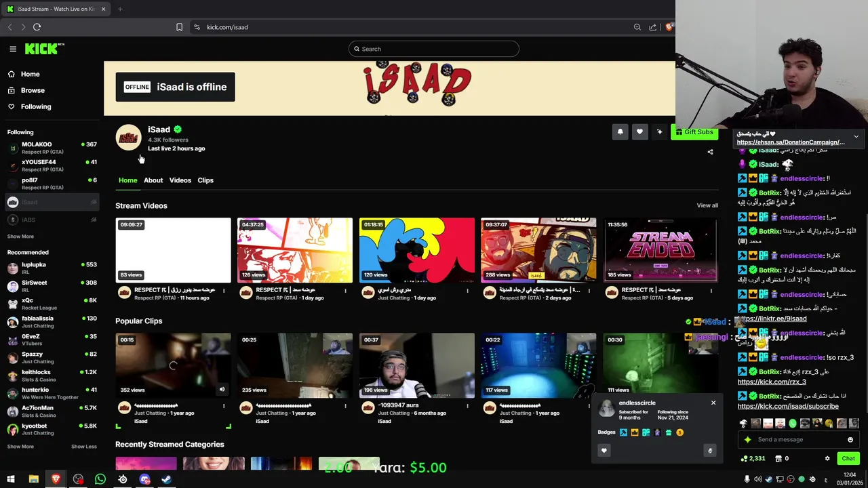Open chat settings gear
The image size is (868, 488).
(x=827, y=459)
